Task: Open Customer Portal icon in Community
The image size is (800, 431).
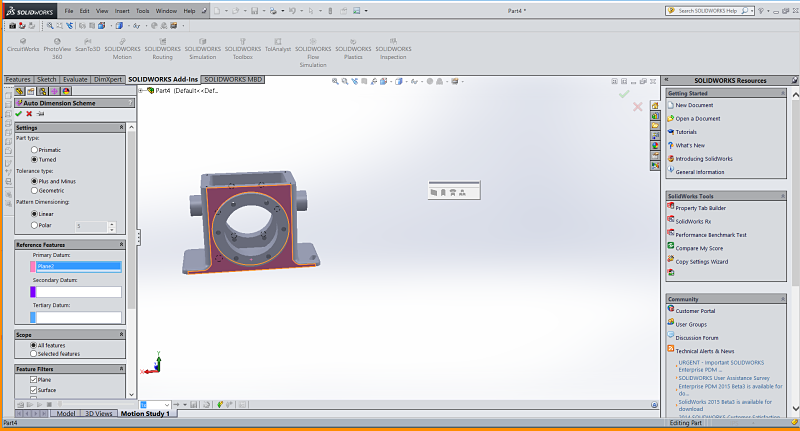Action: click(x=671, y=309)
